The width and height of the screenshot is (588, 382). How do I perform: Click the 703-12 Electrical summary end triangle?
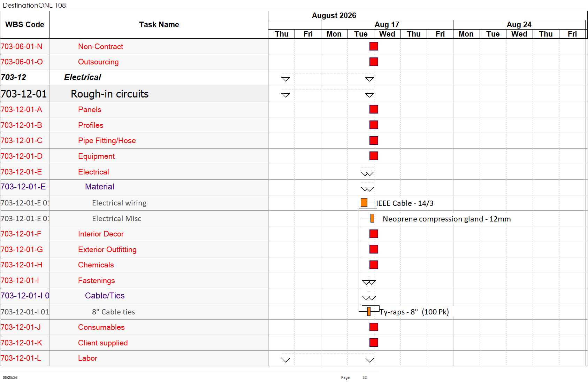click(369, 79)
